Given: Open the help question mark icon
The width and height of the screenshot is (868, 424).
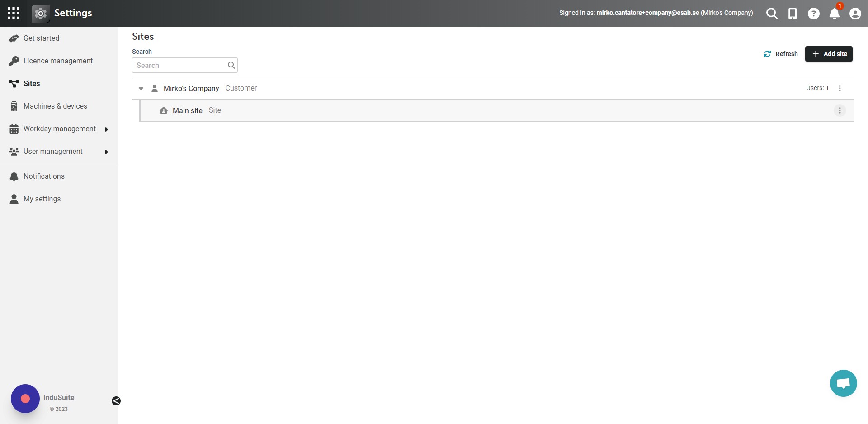Looking at the screenshot, I should point(814,14).
